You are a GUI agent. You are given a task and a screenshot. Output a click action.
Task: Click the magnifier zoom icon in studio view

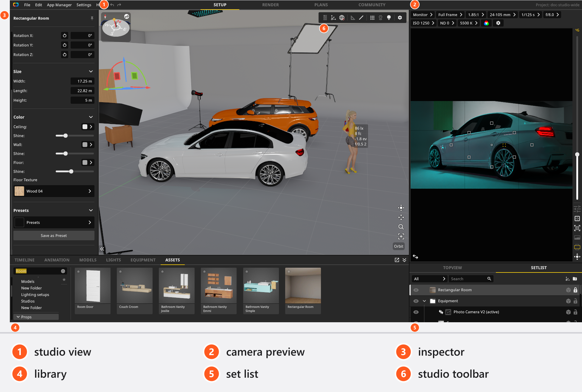point(401,227)
